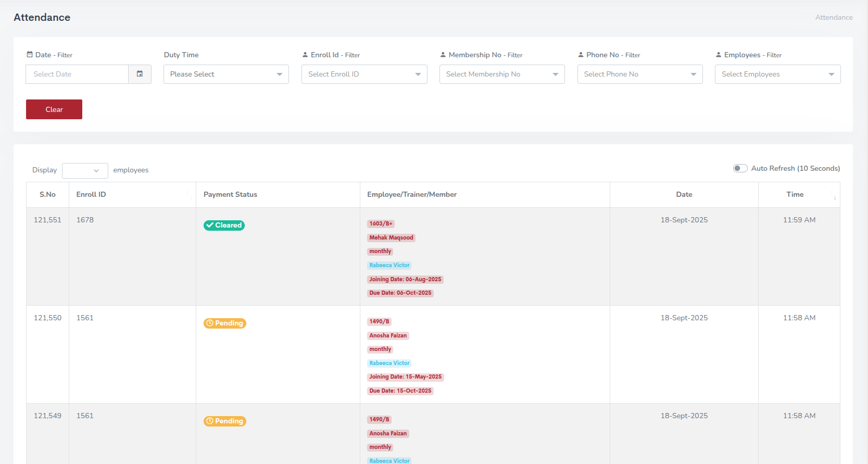Click enroll ID 1561 in row 121,549
Screen dimensions: 868x464
85,416
